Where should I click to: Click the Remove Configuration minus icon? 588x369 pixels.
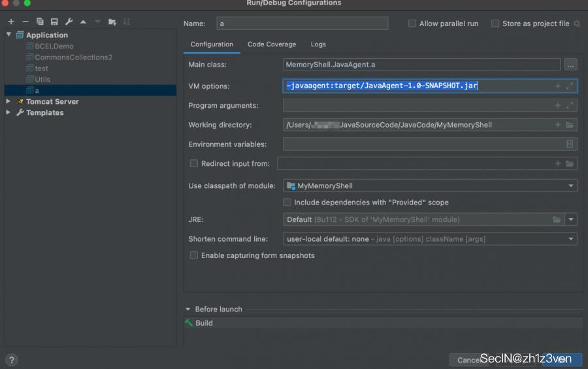[x=25, y=22]
